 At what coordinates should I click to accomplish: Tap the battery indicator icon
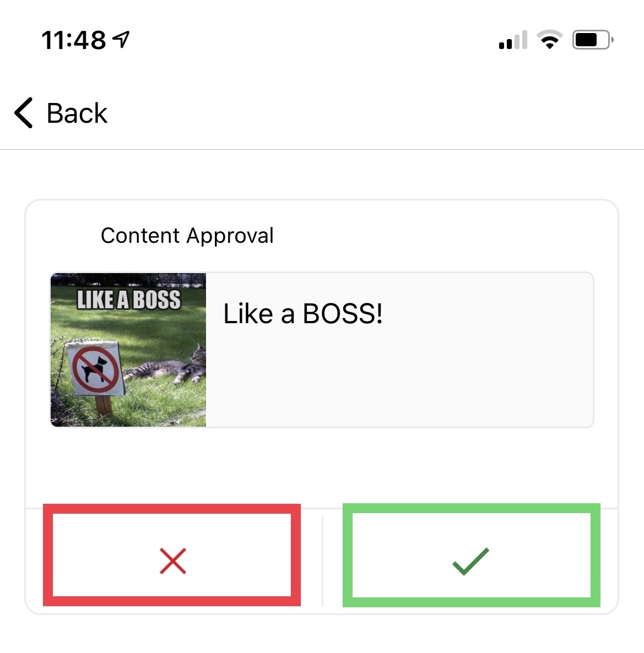point(593,40)
